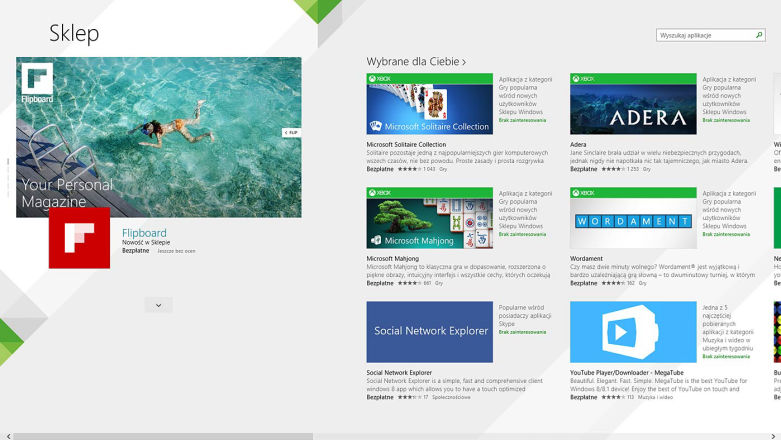This screenshot has height=440, width=781.
Task: Open the Flipboard featured pool banner
Action: click(158, 137)
